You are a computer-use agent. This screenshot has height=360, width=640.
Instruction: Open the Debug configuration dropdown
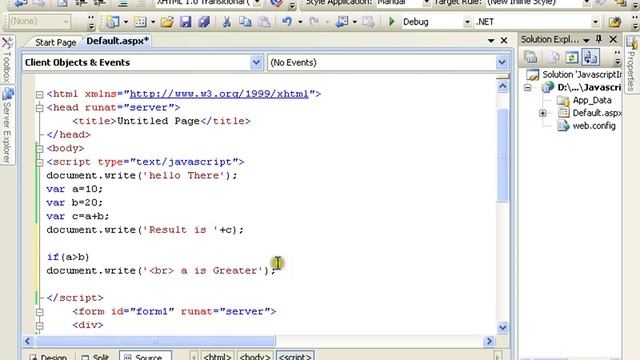click(467, 22)
